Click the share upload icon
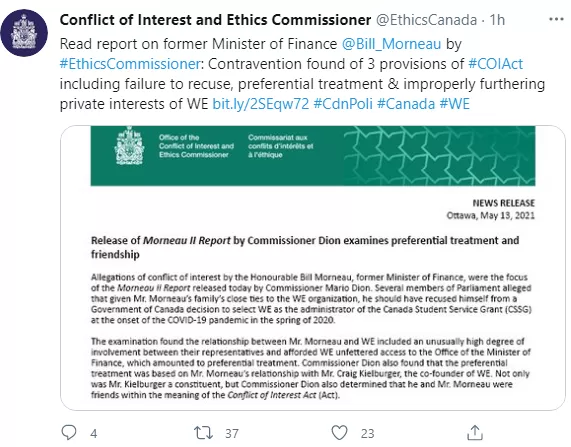This screenshot has width=571, height=447. [x=475, y=432]
